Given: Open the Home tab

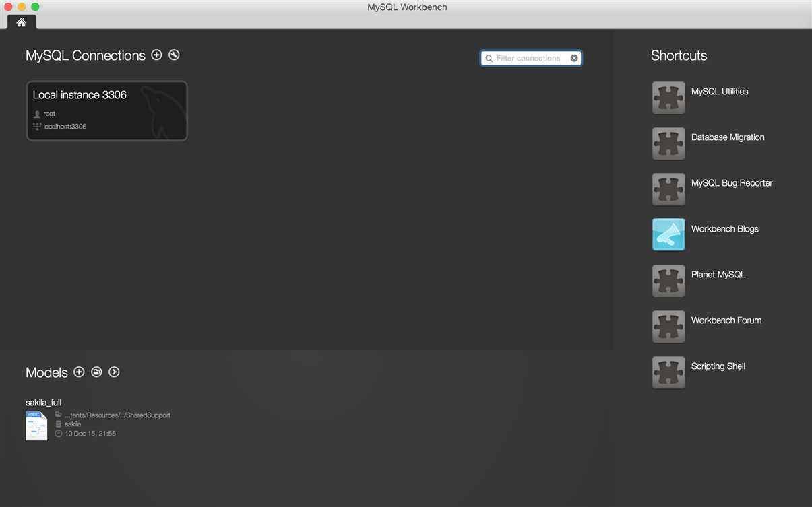Looking at the screenshot, I should [22, 22].
